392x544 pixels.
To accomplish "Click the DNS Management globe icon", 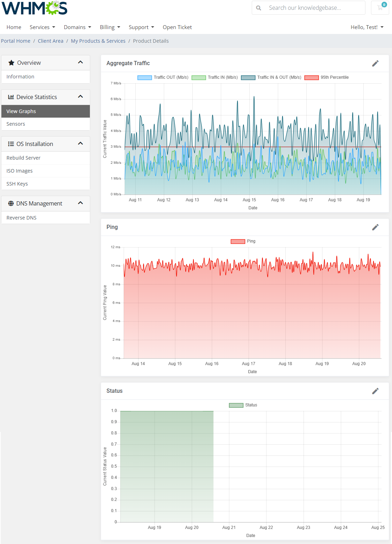I will click(11, 203).
